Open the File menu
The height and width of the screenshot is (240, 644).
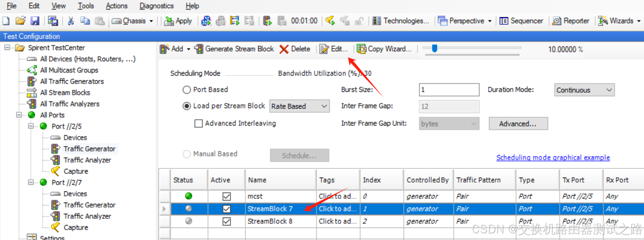tap(12, 6)
